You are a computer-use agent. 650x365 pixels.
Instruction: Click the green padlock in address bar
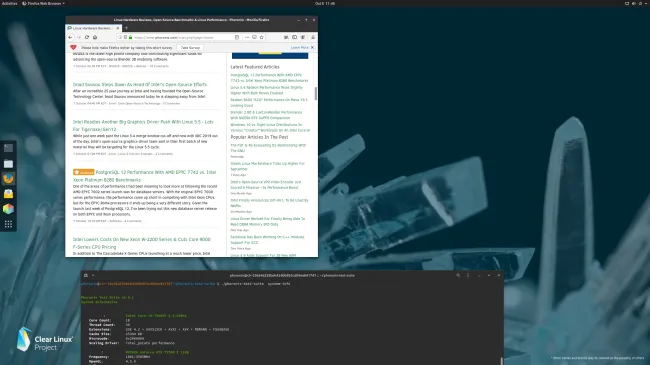pyautogui.click(x=131, y=37)
